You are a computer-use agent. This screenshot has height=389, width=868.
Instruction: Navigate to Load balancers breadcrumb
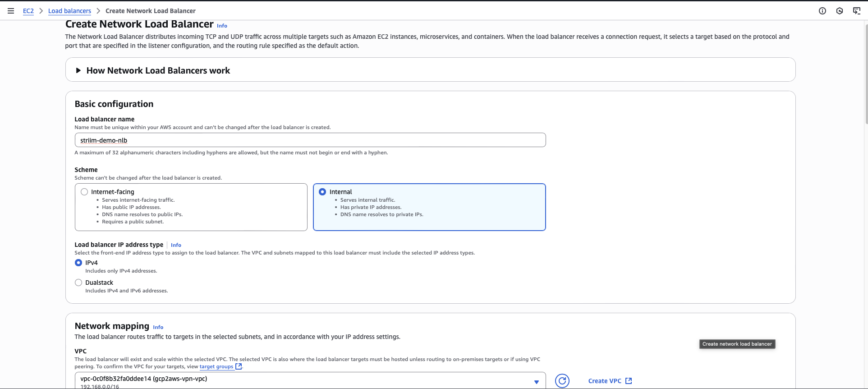(69, 11)
